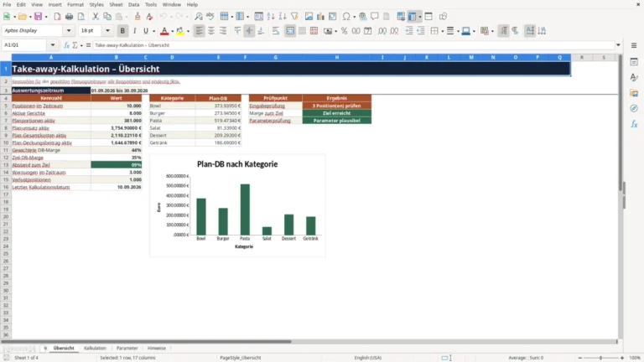Screen dimensions: 644x362
Task: Toggle Align Right
Action: (223, 31)
